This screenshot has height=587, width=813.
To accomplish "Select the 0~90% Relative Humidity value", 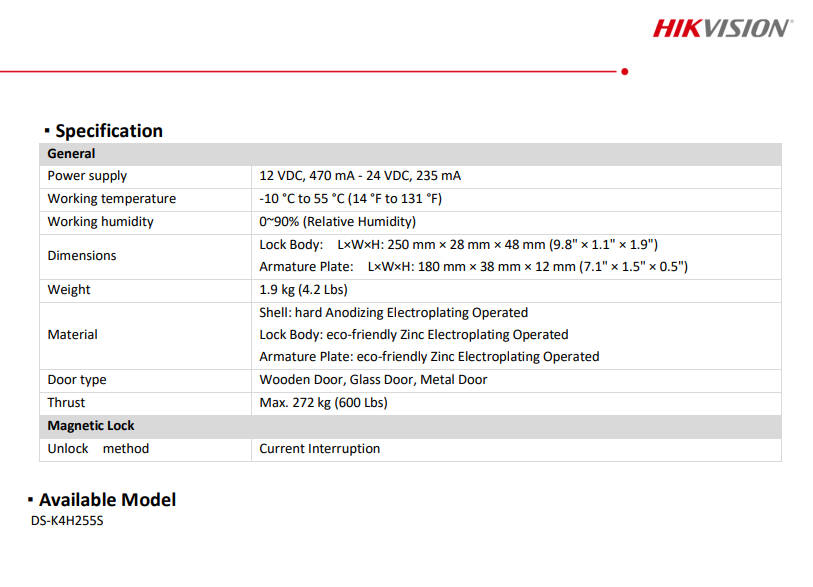I will tap(337, 222).
